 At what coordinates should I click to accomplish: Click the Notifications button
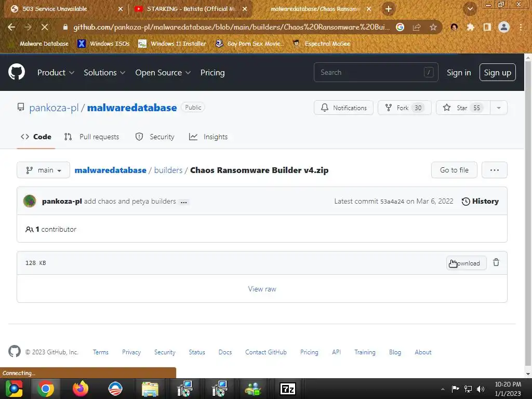click(343, 108)
